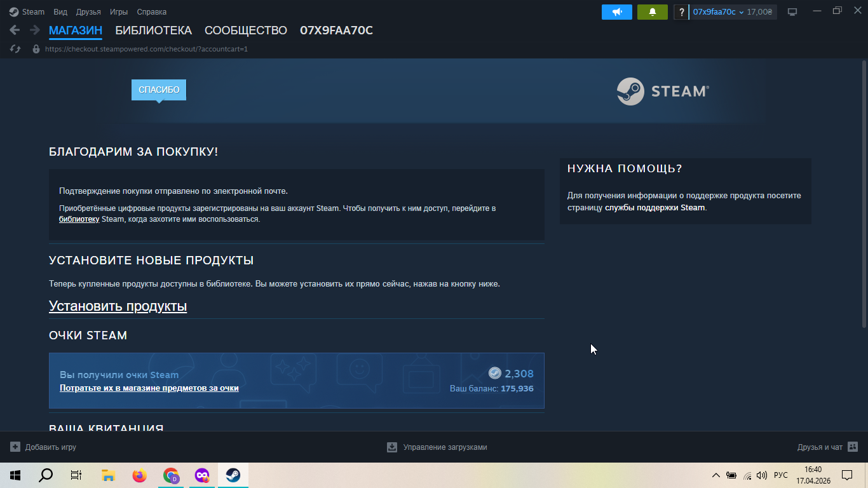
Task: Click the plus icon next to Добавить игру
Action: click(x=15, y=447)
